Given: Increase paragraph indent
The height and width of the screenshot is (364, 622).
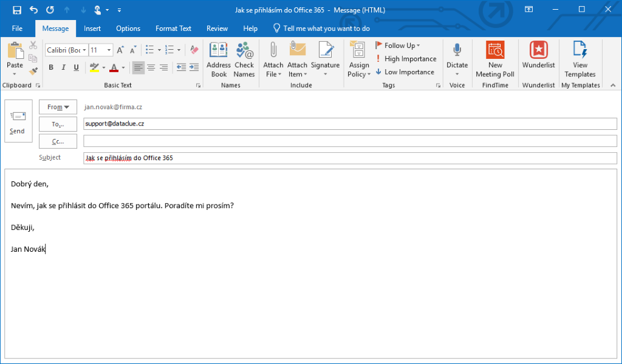Looking at the screenshot, I should pyautogui.click(x=194, y=68).
